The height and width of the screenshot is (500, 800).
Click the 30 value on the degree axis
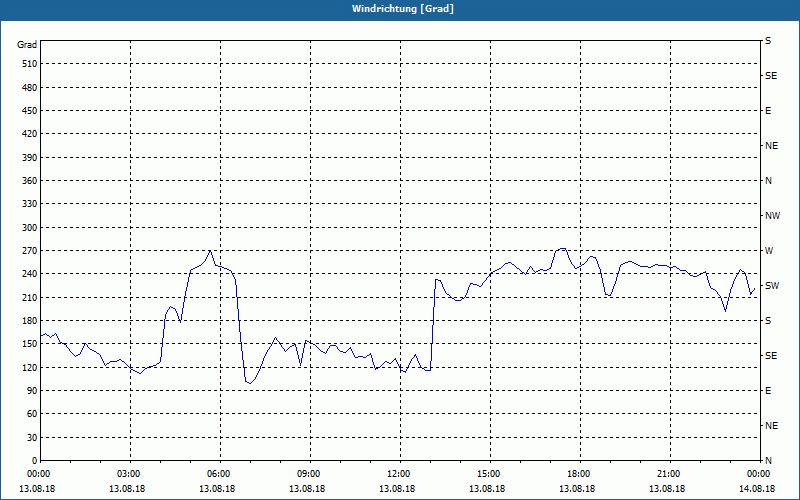pos(32,437)
